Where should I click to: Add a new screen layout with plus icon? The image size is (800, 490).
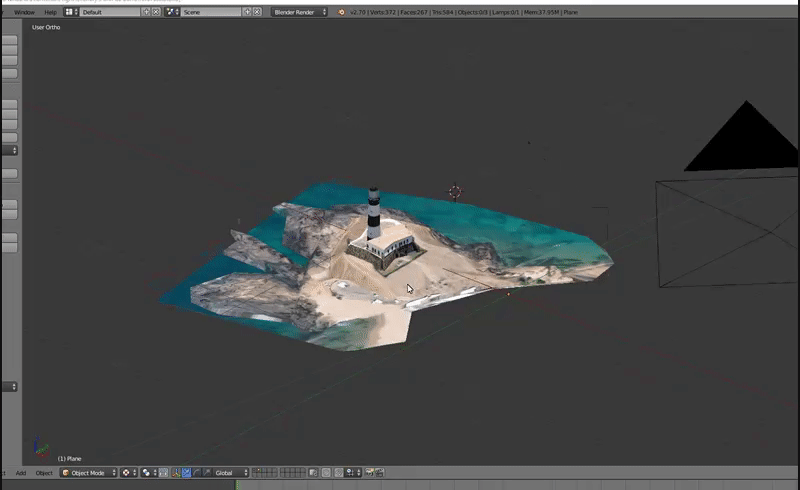pyautogui.click(x=146, y=12)
